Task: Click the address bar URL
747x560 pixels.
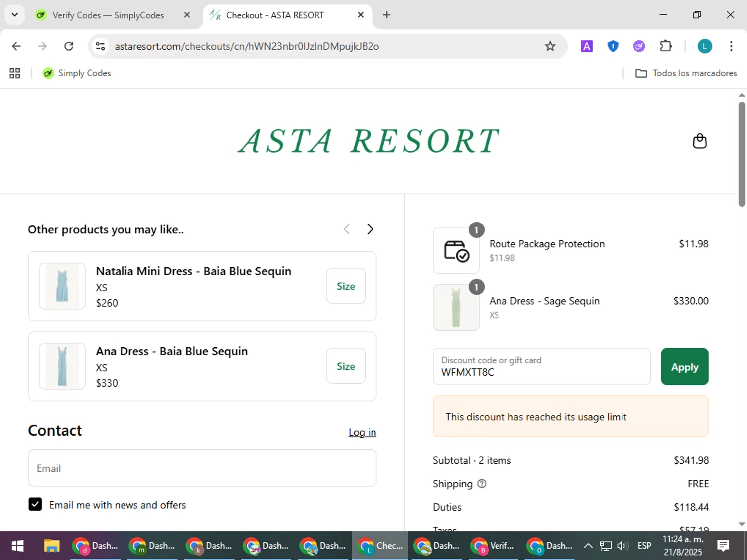Action: click(247, 46)
